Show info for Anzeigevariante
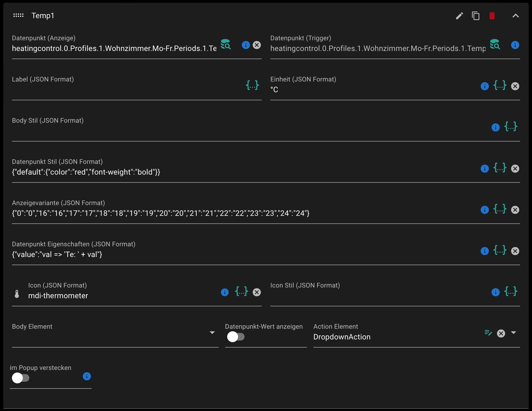The height and width of the screenshot is (411, 532). pos(484,210)
